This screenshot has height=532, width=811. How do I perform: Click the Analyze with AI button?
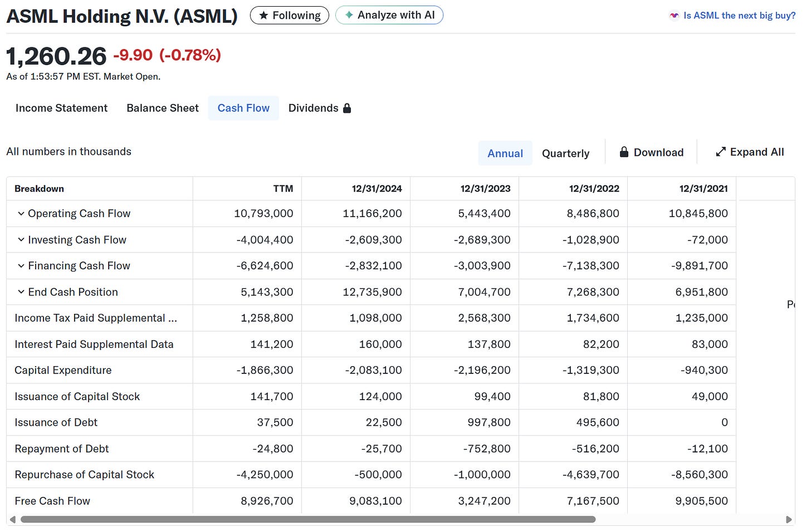click(389, 15)
